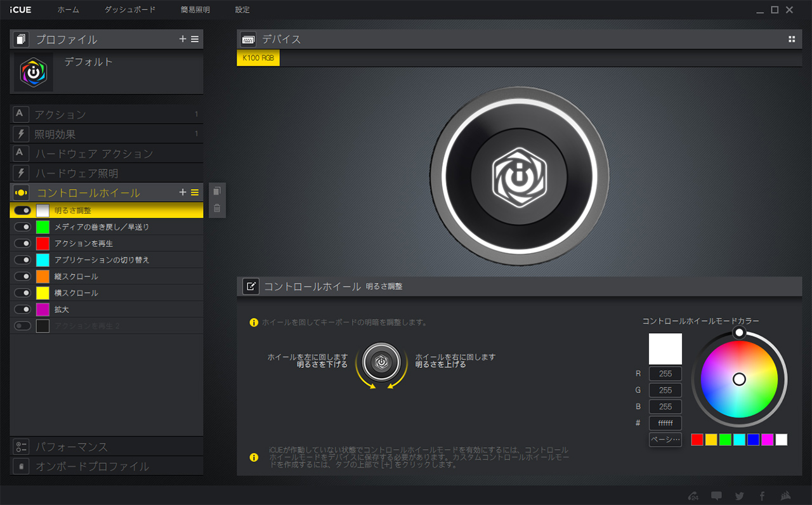The height and width of the screenshot is (505, 812).
Task: Add a new profile with the plus icon
Action: pos(183,39)
